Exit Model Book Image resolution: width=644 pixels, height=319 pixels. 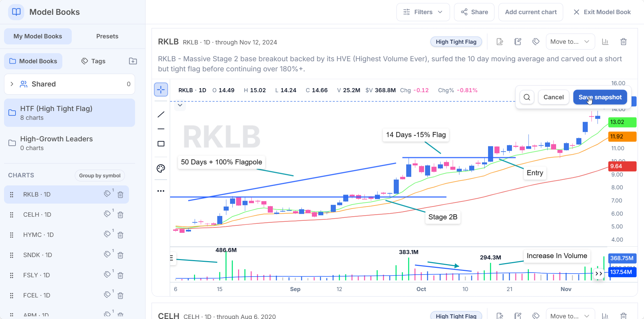click(602, 12)
